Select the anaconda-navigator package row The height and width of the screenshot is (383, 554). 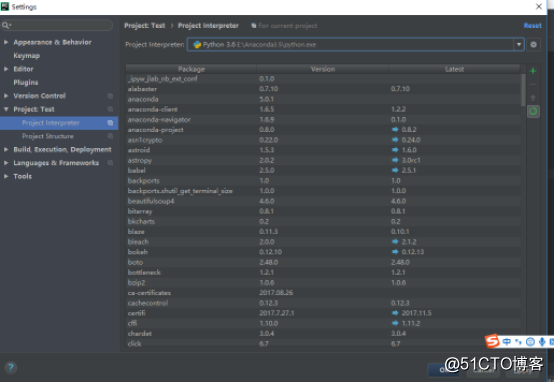tap(323, 120)
